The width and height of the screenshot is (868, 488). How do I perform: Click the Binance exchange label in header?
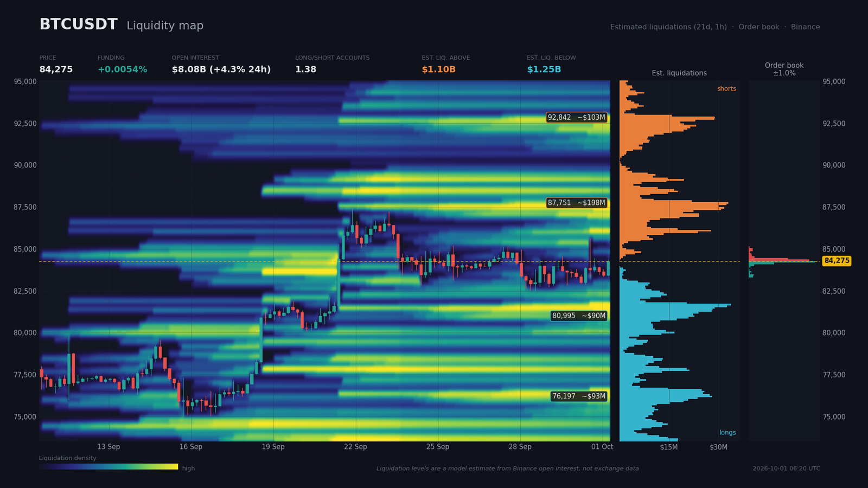point(805,27)
